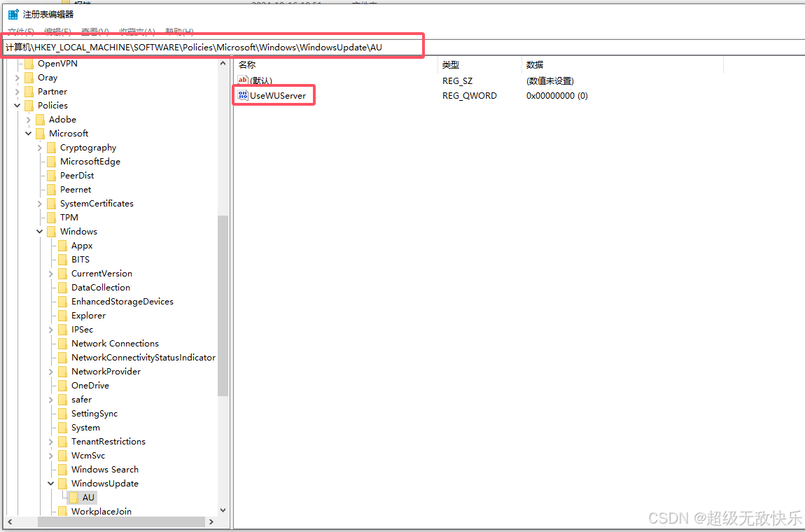Click the Registry Editor app icon in title bar
This screenshot has height=532, width=805.
(13, 15)
